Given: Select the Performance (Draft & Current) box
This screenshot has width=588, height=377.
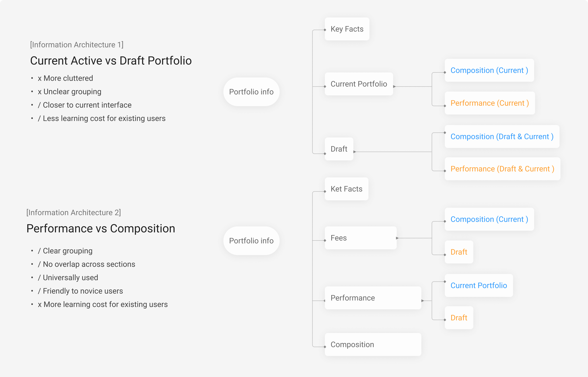Looking at the screenshot, I should click(x=502, y=169).
